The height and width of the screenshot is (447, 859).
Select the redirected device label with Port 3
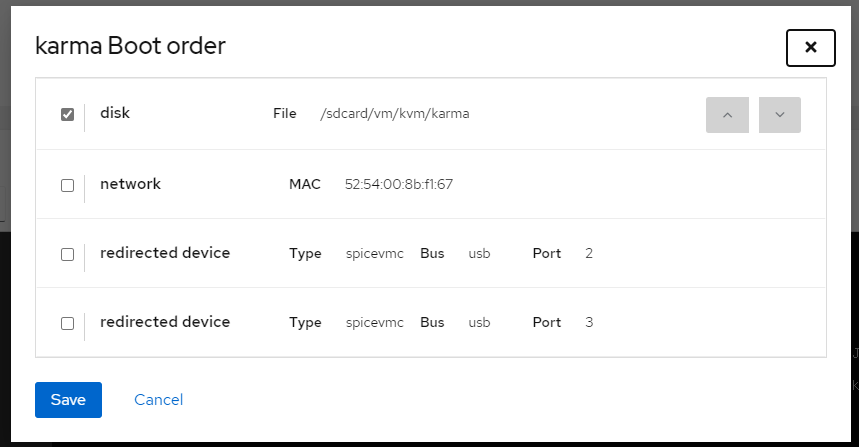(x=165, y=322)
